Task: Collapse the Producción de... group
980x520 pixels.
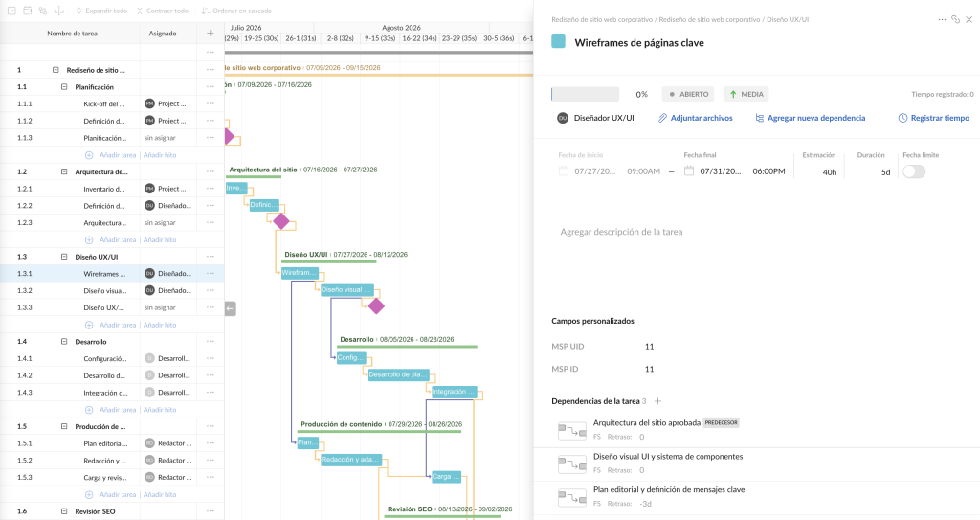Action: coord(64,426)
